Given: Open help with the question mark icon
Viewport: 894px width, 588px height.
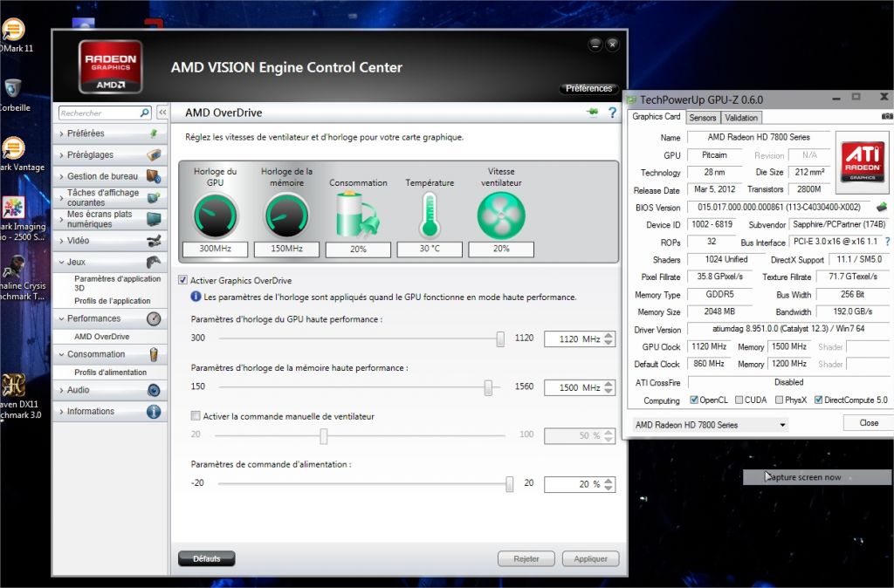Looking at the screenshot, I should (612, 113).
